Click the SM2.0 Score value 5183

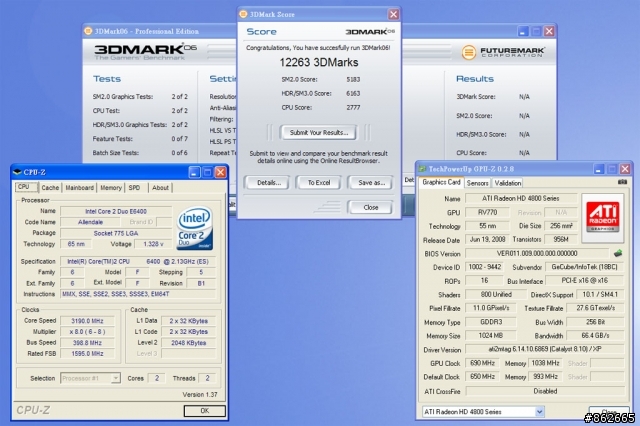(353, 80)
